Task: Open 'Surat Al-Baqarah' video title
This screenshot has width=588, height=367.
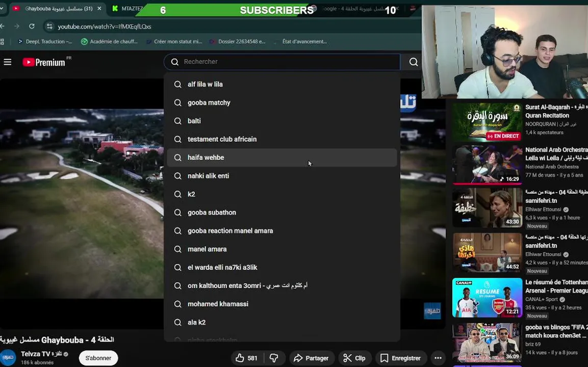Action: [556, 111]
